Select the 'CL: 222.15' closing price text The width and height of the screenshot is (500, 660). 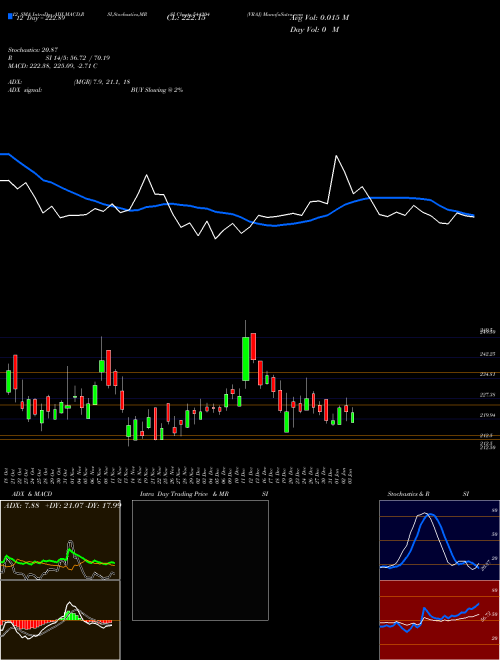[186, 19]
